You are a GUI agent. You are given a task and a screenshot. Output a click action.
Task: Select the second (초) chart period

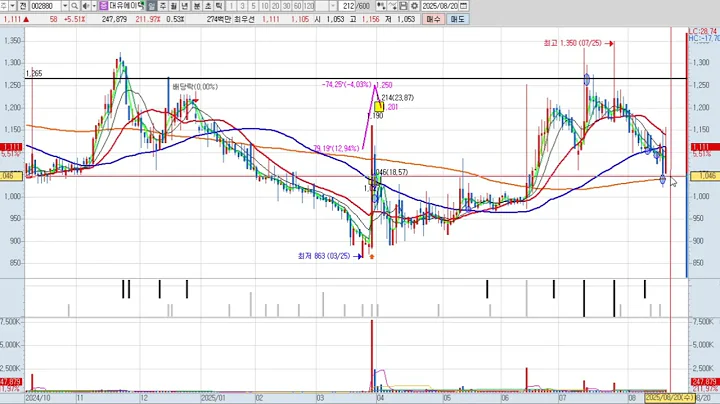pyautogui.click(x=208, y=6)
